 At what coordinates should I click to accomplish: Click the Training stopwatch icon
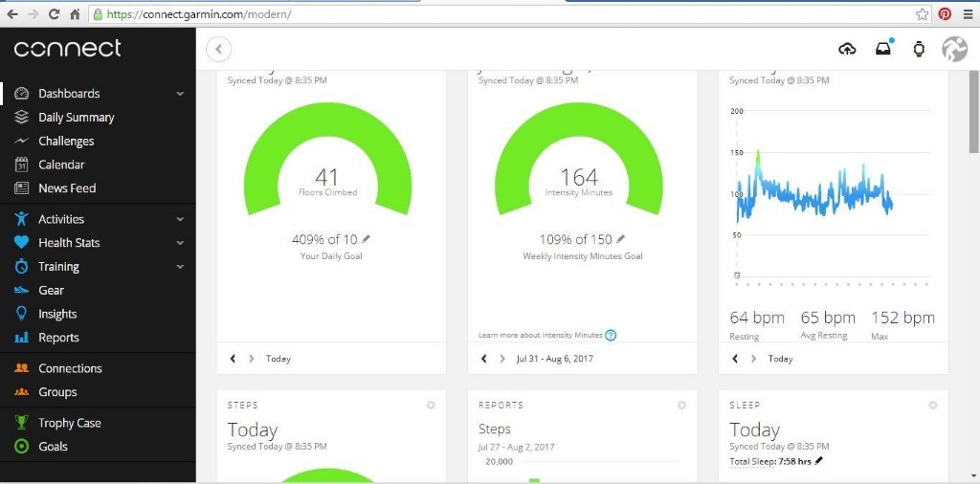click(x=22, y=266)
